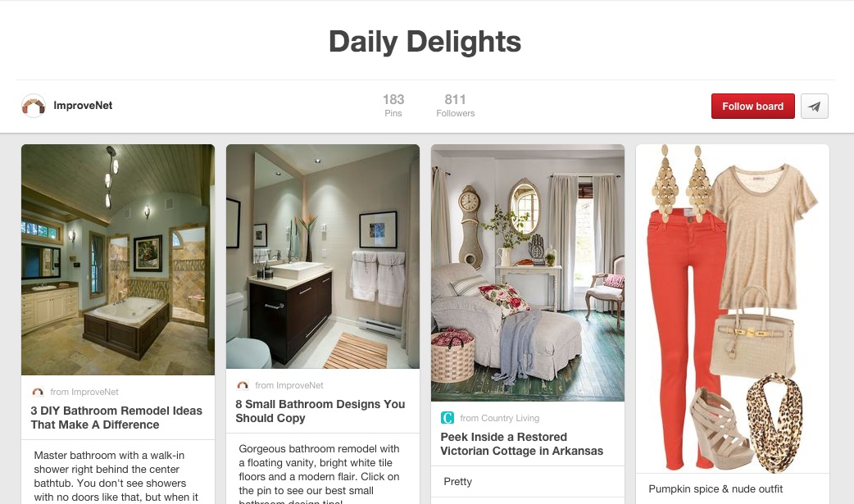This screenshot has width=854, height=504.
Task: Open 'Peek Inside a Restored Victorian Cottage' title
Action: click(522, 444)
